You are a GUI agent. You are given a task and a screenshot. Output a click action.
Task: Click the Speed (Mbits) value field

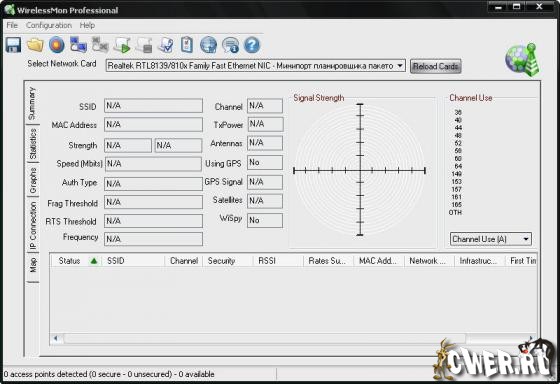pos(153,164)
